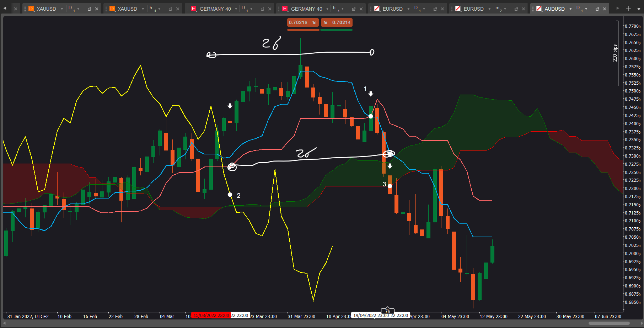
Task: Change m2 timeframe on EURUSD tab
Action: click(501, 9)
